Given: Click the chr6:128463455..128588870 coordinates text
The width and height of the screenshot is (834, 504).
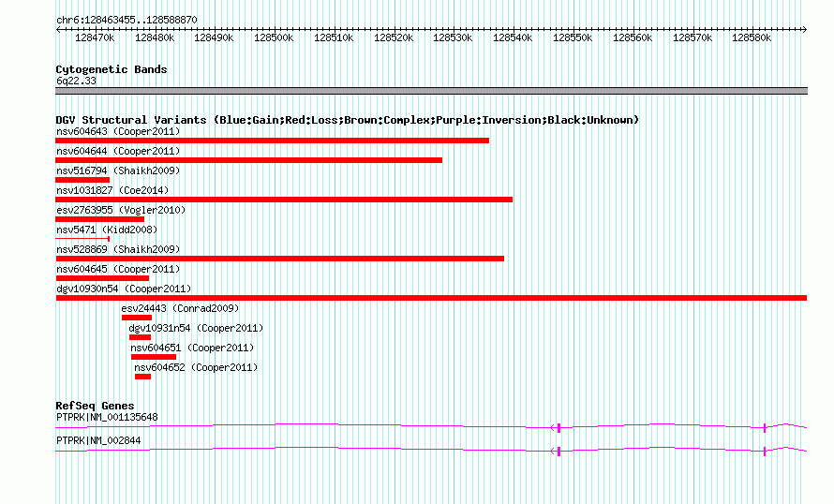Looking at the screenshot, I should click(127, 20).
